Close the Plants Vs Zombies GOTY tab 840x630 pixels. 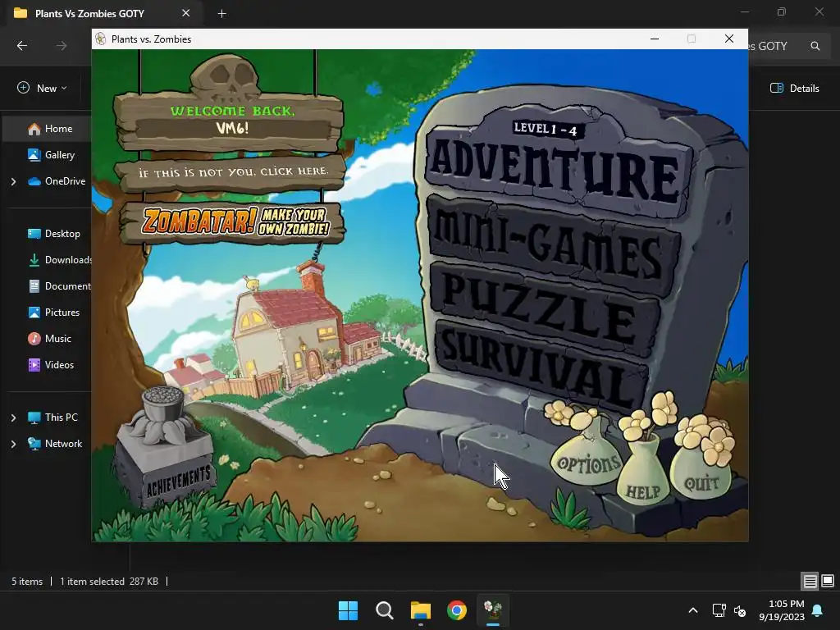tap(186, 13)
